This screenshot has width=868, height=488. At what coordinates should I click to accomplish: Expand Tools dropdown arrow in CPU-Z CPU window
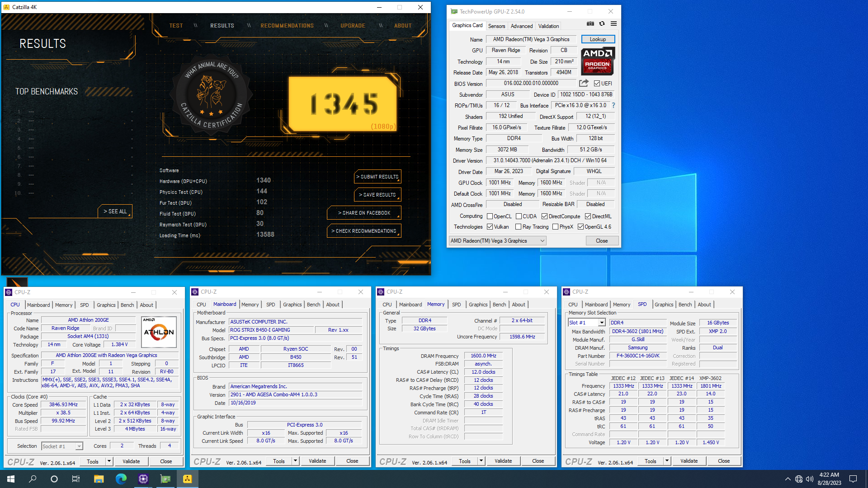(x=109, y=461)
